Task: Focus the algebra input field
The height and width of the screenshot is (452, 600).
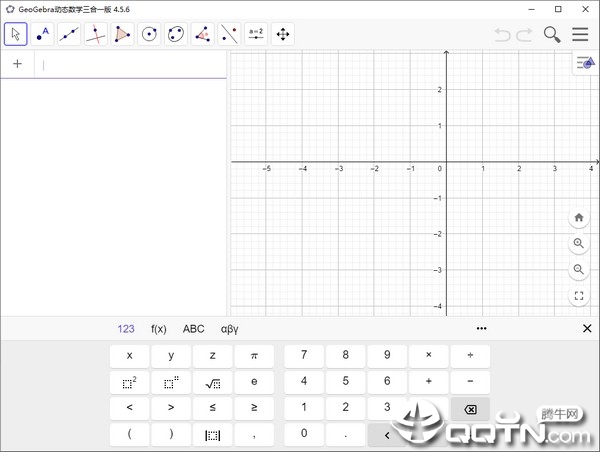Action: [x=130, y=65]
